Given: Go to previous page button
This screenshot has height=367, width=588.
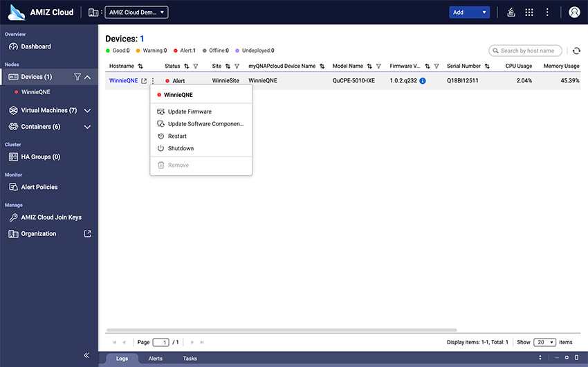Looking at the screenshot, I should click(124, 342).
